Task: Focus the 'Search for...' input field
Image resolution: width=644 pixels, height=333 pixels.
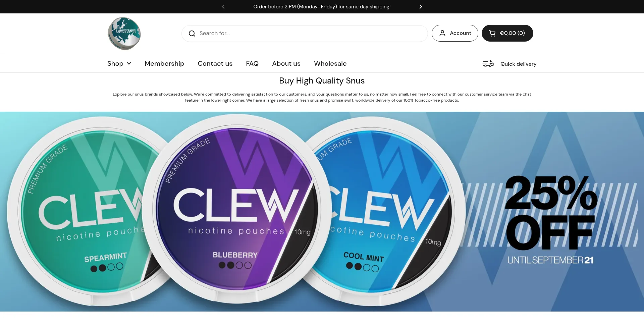Action: click(305, 34)
